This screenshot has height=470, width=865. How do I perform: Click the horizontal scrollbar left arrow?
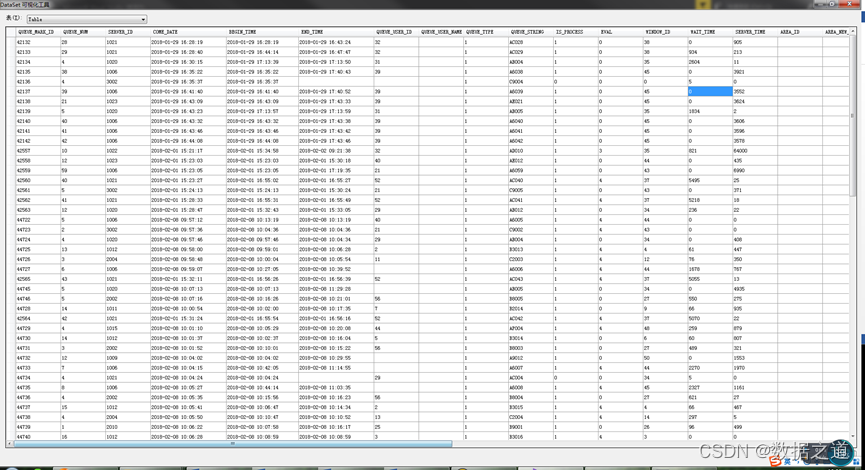9,444
